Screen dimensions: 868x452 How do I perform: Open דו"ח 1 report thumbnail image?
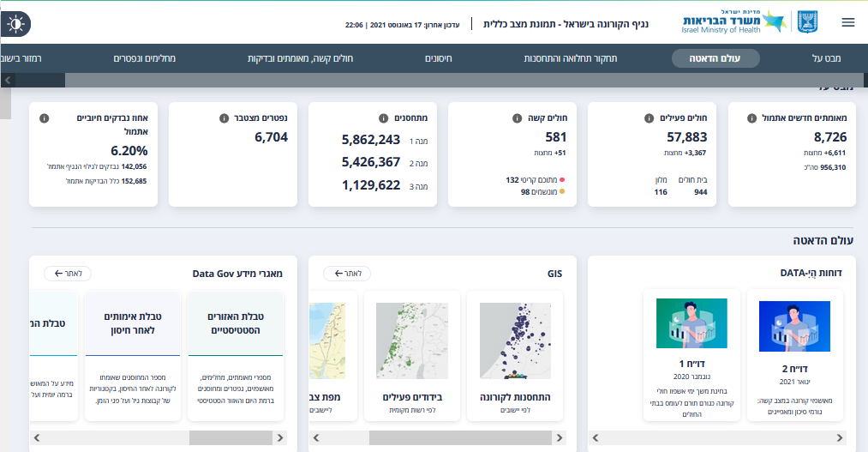[x=691, y=323]
